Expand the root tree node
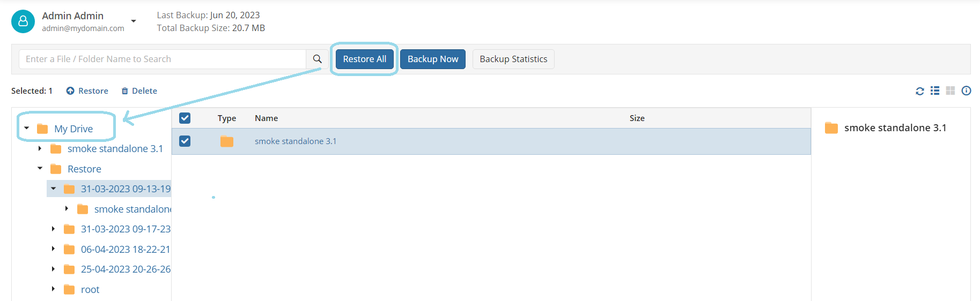Screen dimensions: 980x301 (x=53, y=289)
